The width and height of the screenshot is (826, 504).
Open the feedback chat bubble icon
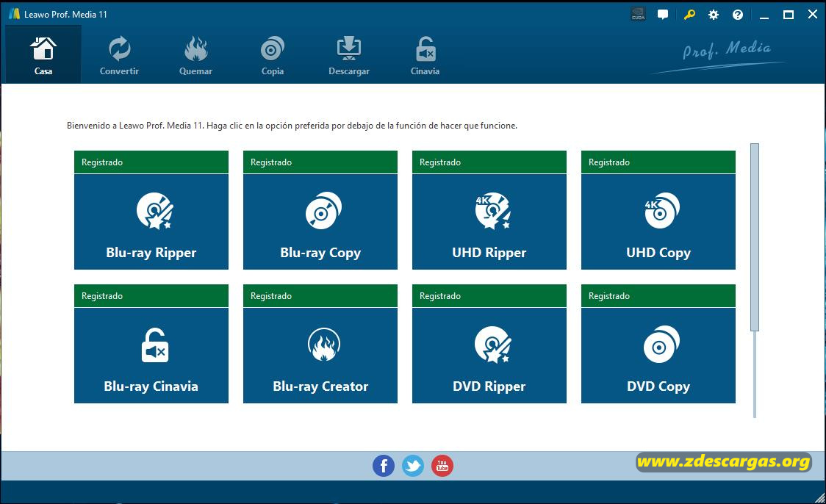pos(663,15)
